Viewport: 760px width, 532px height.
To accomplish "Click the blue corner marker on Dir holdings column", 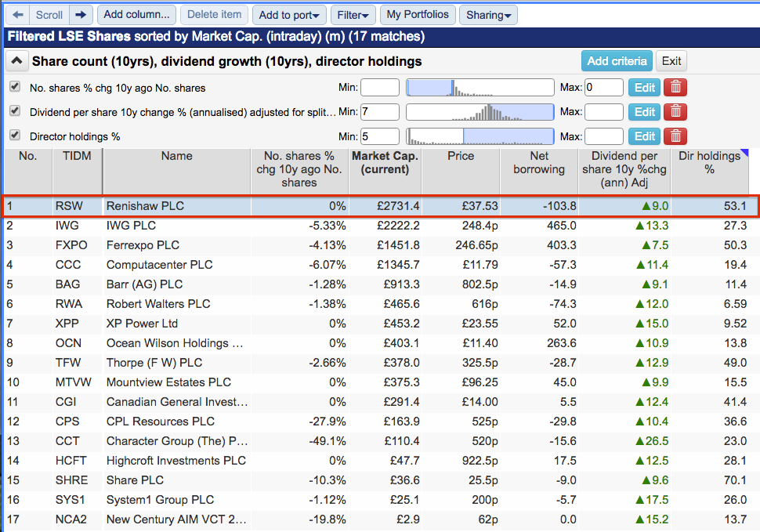I will [x=745, y=153].
